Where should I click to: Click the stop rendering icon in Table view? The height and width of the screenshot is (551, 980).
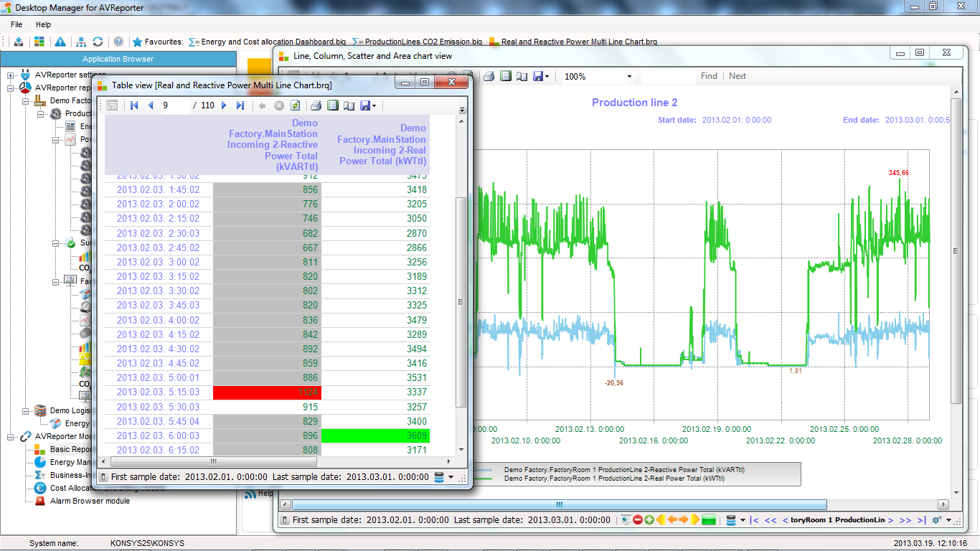(x=279, y=105)
